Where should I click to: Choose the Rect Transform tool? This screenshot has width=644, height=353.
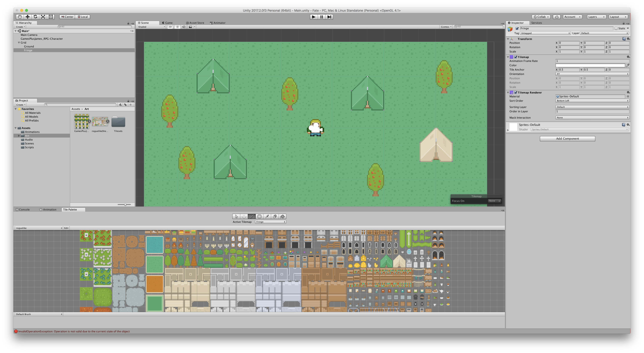pos(50,17)
